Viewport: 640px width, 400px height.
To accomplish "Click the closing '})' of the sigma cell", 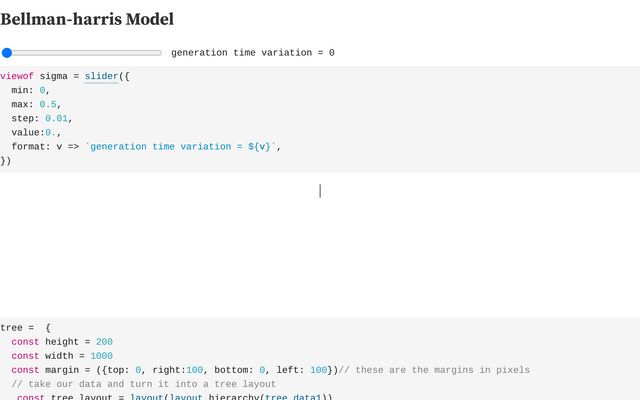I will pyautogui.click(x=6, y=160).
